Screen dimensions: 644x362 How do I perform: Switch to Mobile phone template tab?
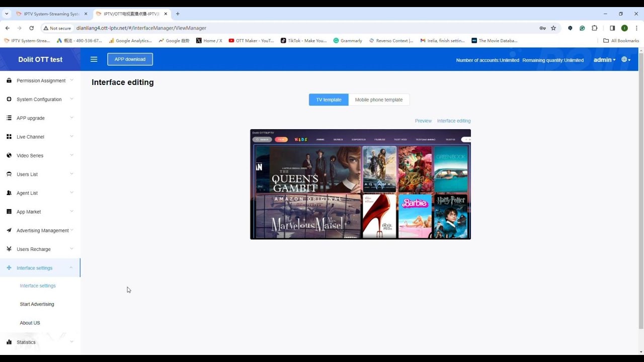(379, 100)
